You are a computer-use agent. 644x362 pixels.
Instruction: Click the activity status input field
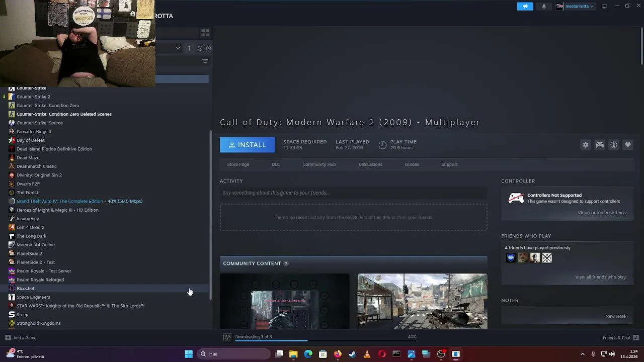(353, 193)
